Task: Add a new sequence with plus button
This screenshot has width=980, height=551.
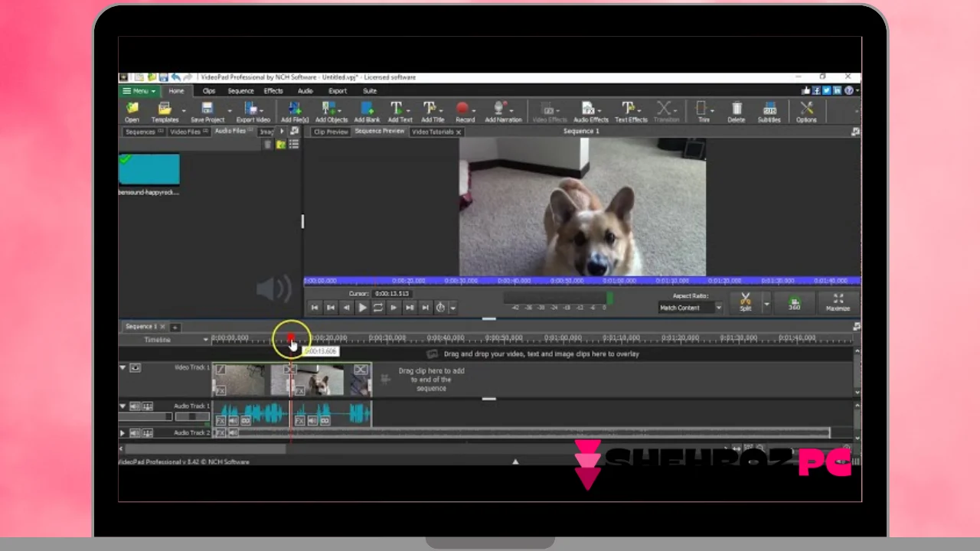Action: click(175, 327)
